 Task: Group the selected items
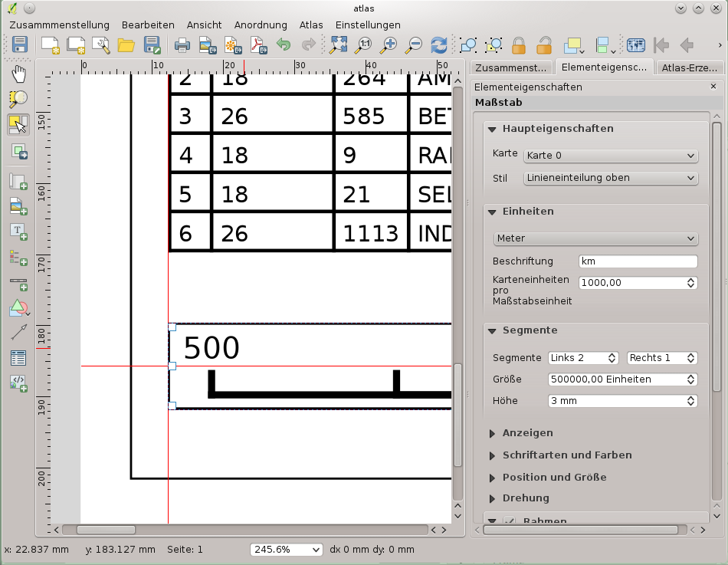pyautogui.click(x=468, y=45)
